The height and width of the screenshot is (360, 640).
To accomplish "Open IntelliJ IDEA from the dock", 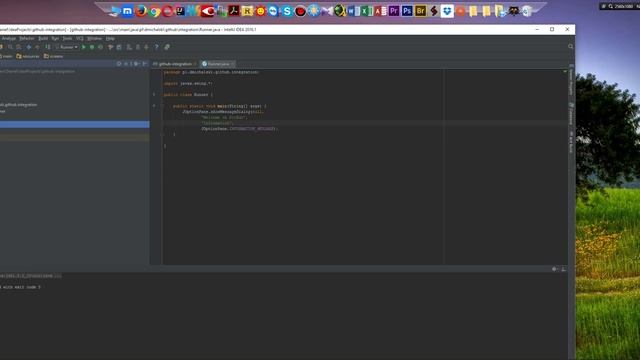I will pyautogui.click(x=180, y=11).
